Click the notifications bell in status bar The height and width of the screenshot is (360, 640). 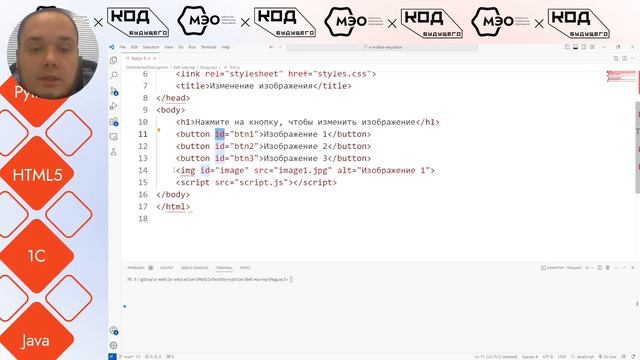pos(633,357)
